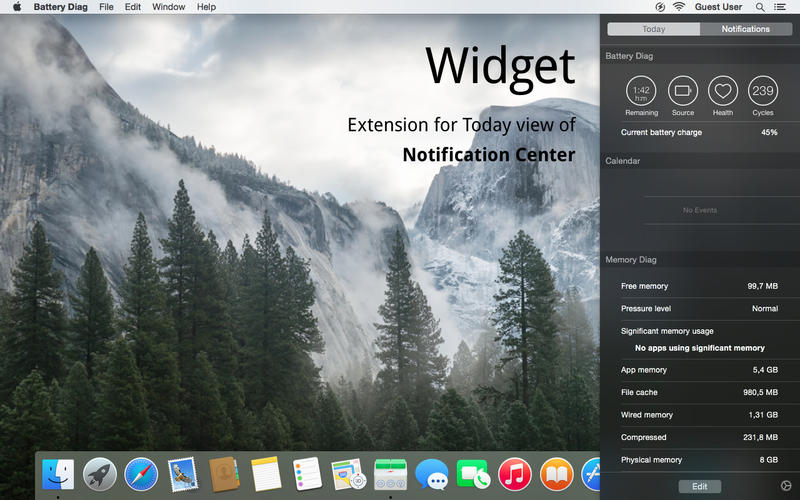Click the battery Cycles count icon
800x500 pixels.
point(763,90)
